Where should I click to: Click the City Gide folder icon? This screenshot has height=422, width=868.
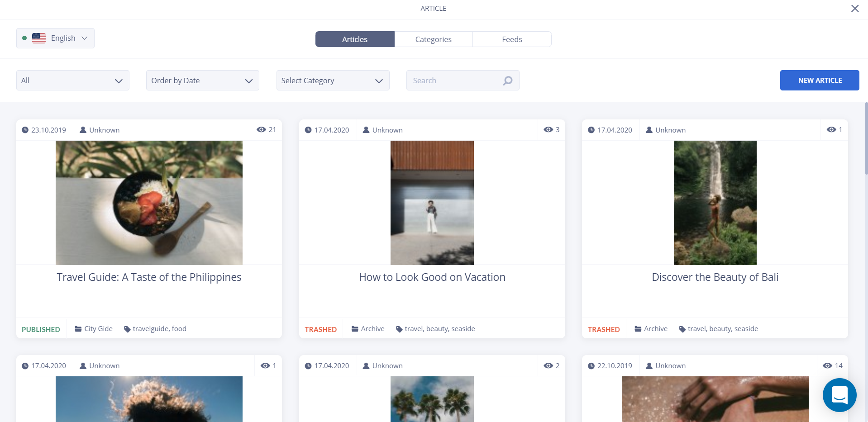click(78, 329)
